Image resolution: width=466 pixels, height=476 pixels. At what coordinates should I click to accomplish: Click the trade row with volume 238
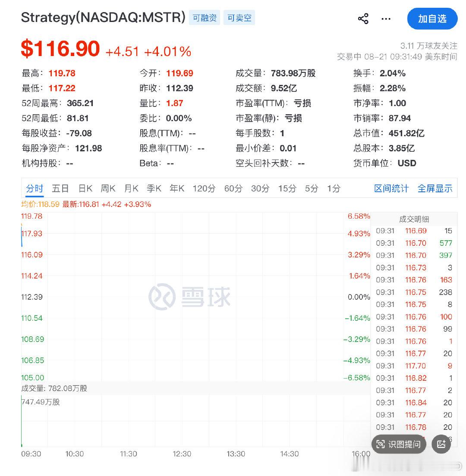coord(414,292)
